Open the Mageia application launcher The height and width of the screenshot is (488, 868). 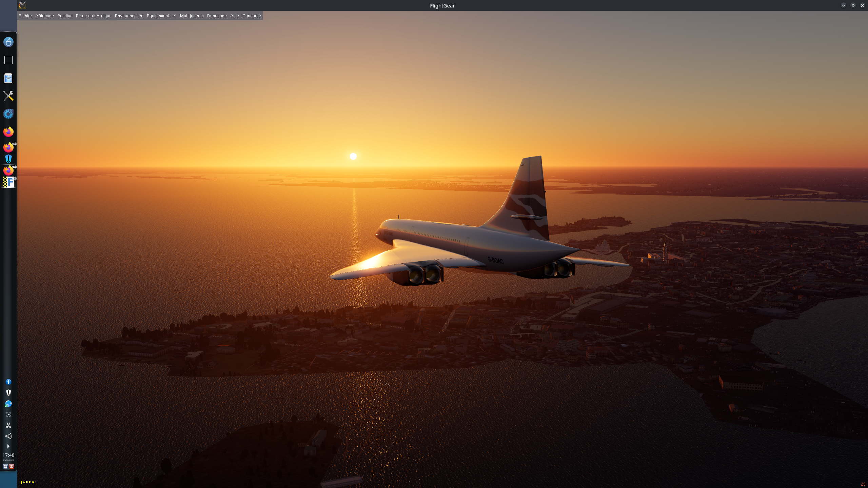8,42
